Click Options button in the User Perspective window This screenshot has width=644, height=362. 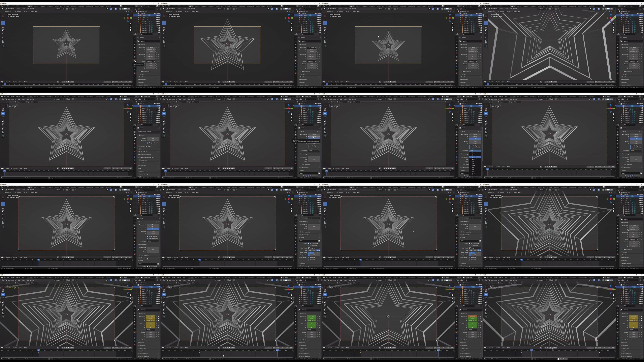(x=612, y=11)
